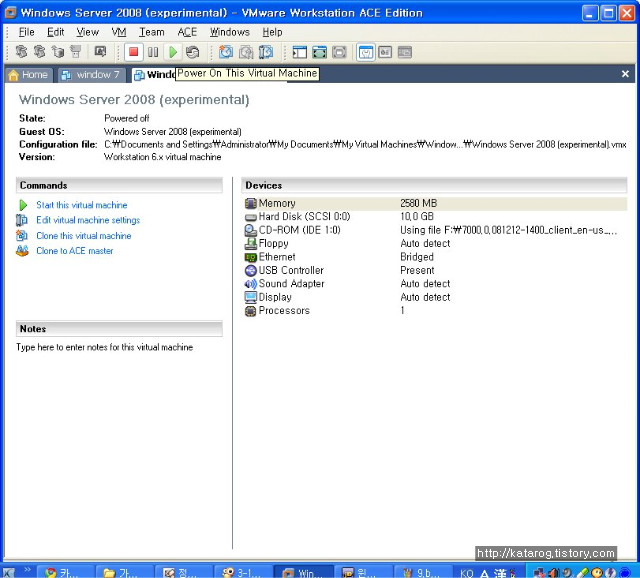Image resolution: width=640 pixels, height=578 pixels.
Task: Take a snapshot with the toolbar icon
Action: (x=226, y=52)
